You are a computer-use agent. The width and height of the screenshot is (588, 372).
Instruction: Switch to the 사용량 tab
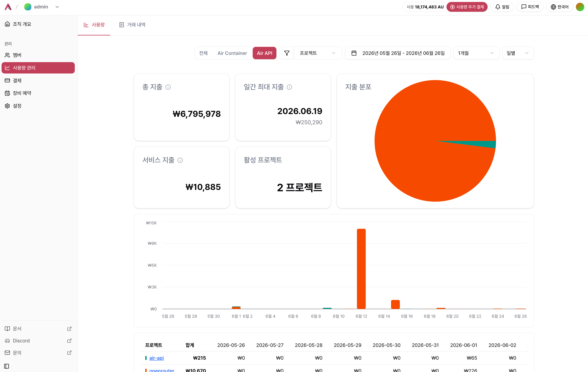tap(94, 25)
